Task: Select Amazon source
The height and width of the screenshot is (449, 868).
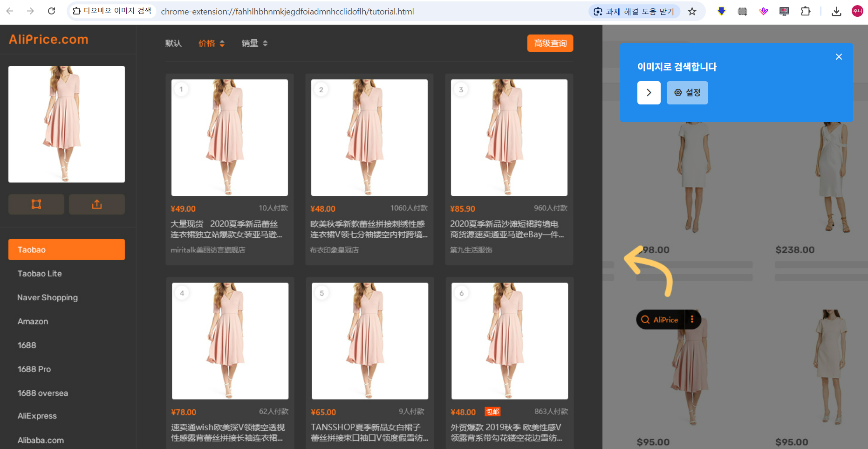Action: click(x=33, y=321)
